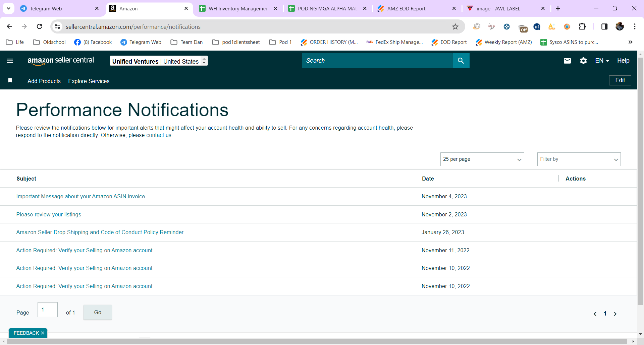The height and width of the screenshot is (345, 644).
Task: Click the bookmark flag icon
Action: pyautogui.click(x=10, y=80)
